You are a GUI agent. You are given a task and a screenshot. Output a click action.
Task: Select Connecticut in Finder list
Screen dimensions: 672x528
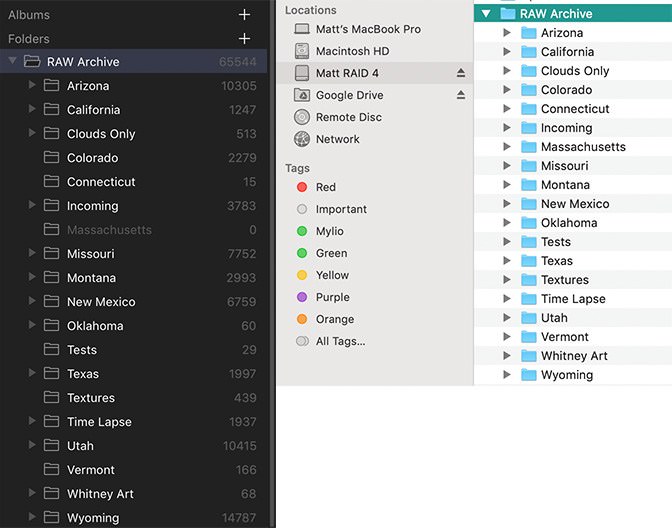tap(573, 109)
